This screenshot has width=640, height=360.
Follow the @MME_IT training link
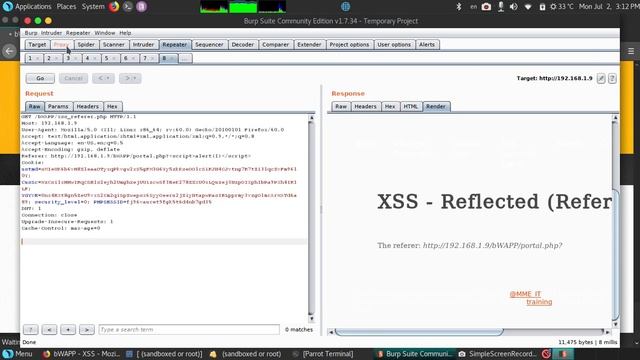tap(531, 298)
